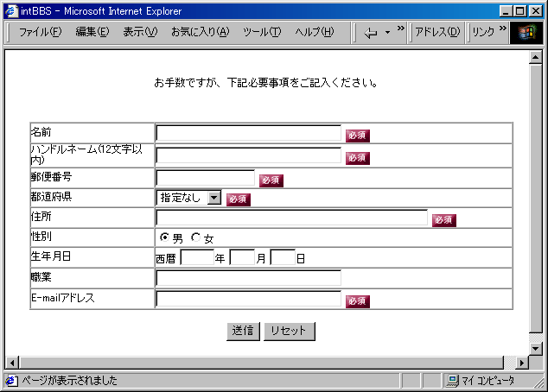Image resolution: width=548 pixels, height=392 pixels.
Task: Click the リセット button
Action: pos(290,332)
